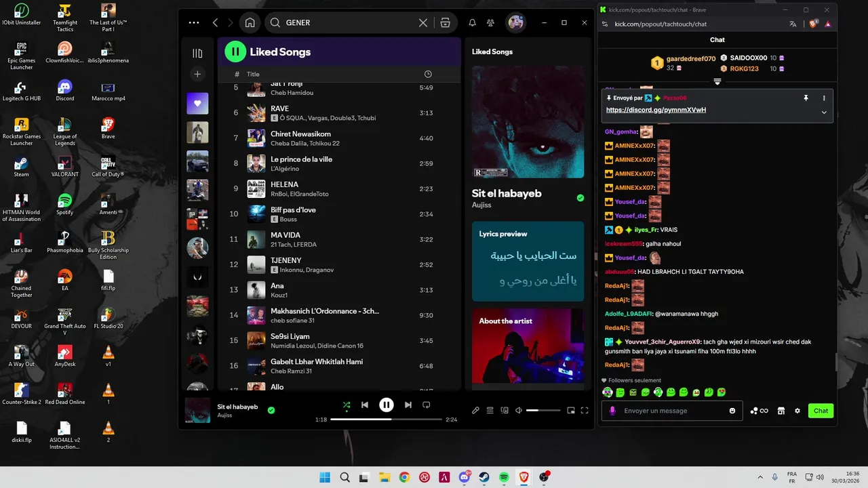Collapse the gifters leaderboard arrow in Kick chat
The width and height of the screenshot is (868, 488).
click(717, 81)
